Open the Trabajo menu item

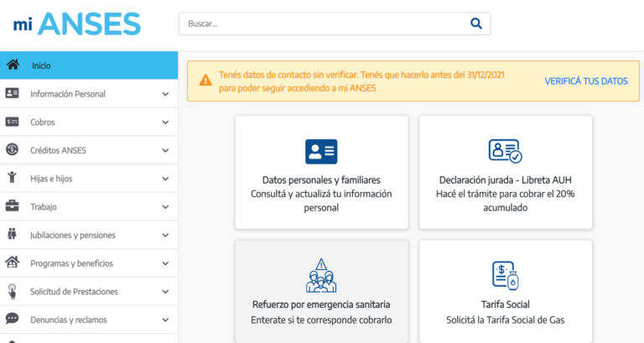point(89,206)
